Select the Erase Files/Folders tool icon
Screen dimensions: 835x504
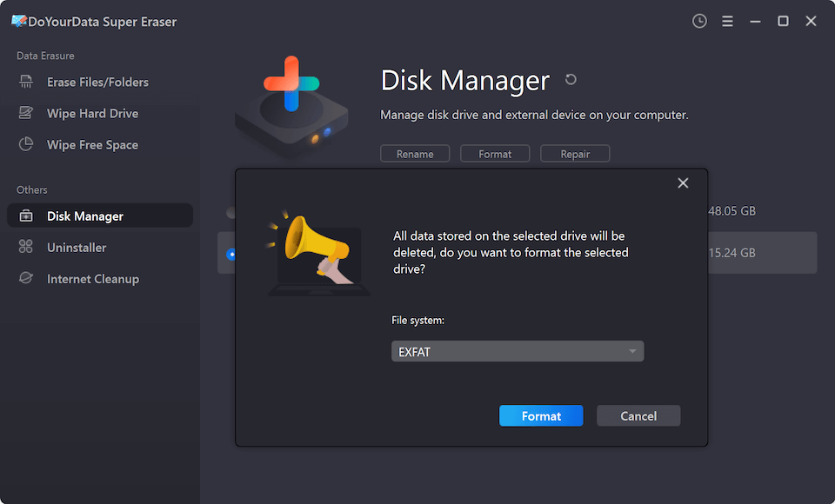pyautogui.click(x=27, y=82)
